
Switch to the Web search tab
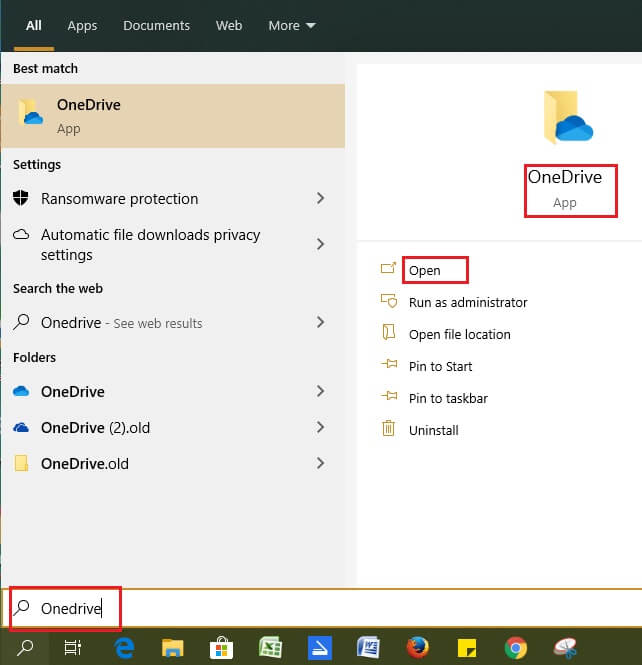pyautogui.click(x=229, y=25)
